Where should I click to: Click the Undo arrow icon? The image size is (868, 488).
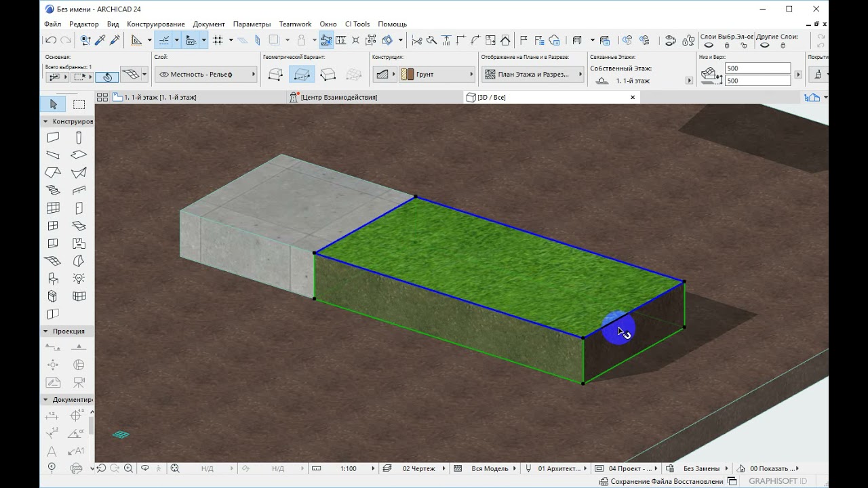coord(52,41)
